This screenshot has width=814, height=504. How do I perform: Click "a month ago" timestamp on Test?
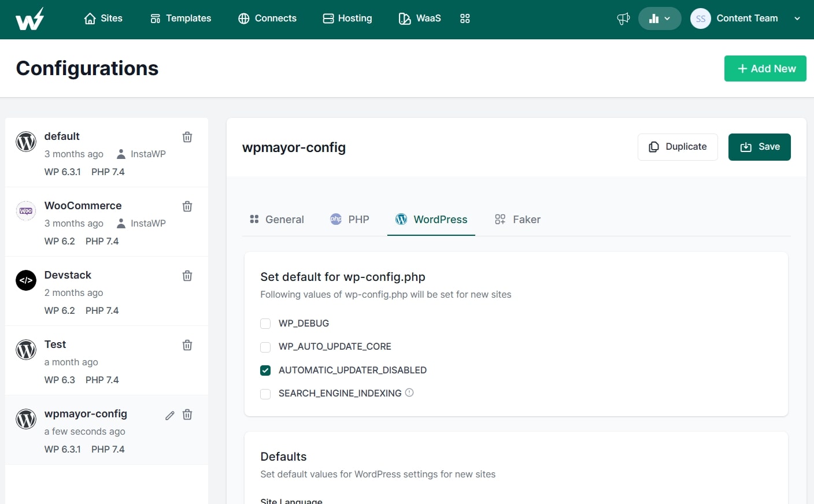(x=71, y=362)
